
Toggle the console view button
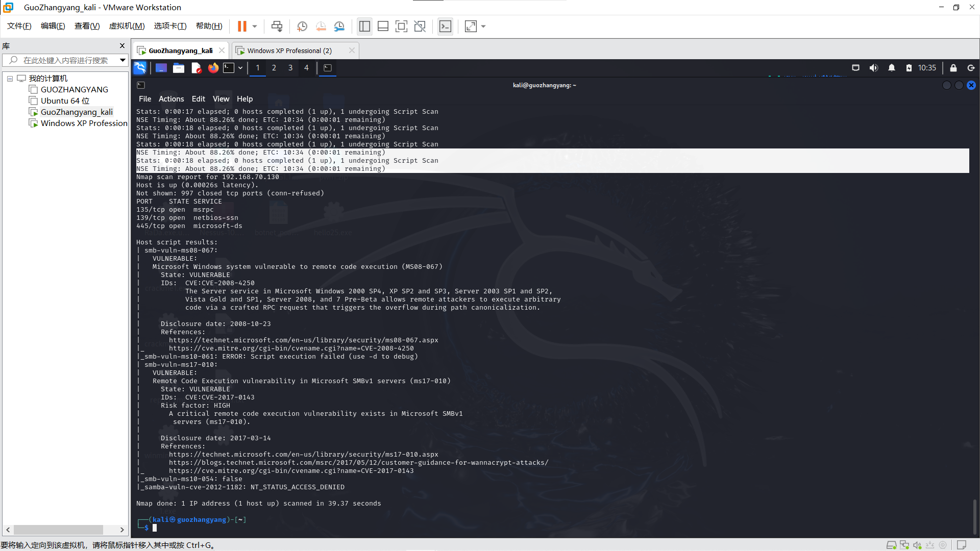coord(445,27)
